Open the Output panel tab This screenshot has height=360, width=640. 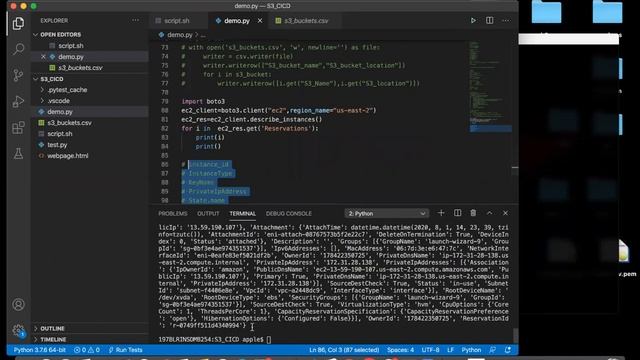(208, 213)
